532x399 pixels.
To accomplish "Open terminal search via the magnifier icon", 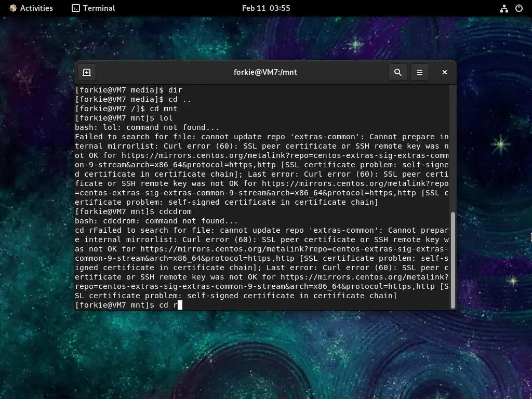I will (398, 72).
